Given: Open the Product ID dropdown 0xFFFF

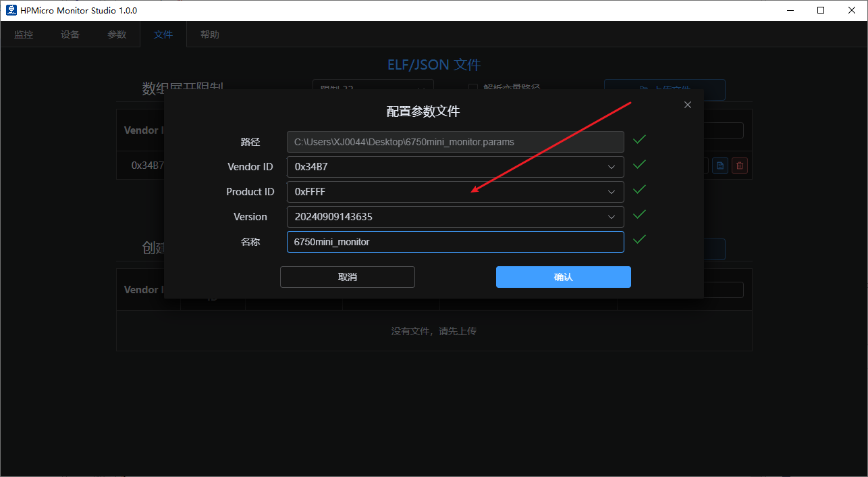Looking at the screenshot, I should click(455, 192).
